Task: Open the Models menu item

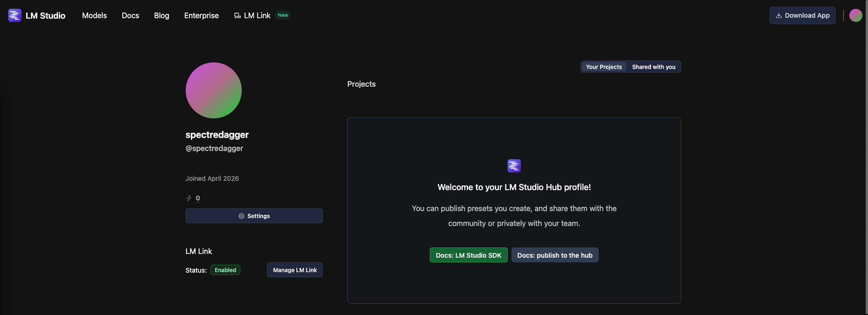Action: tap(94, 15)
